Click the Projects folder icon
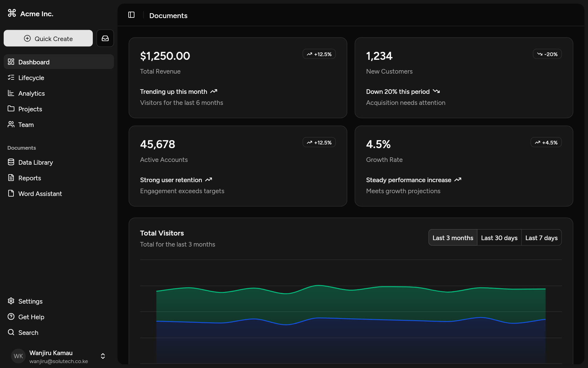The image size is (588, 368). [x=11, y=109]
